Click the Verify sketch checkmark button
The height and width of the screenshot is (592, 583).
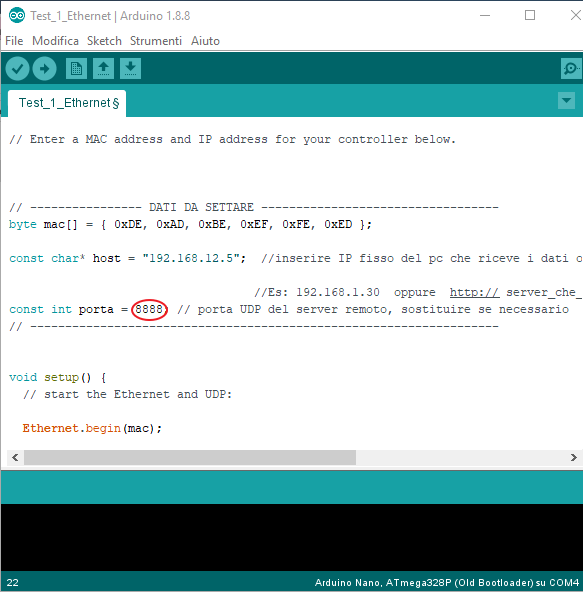coord(17,69)
